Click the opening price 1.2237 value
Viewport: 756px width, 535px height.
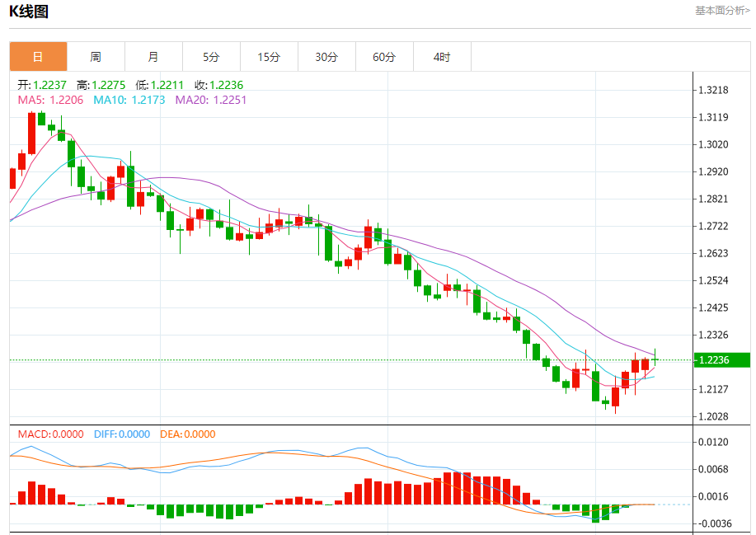pos(49,85)
